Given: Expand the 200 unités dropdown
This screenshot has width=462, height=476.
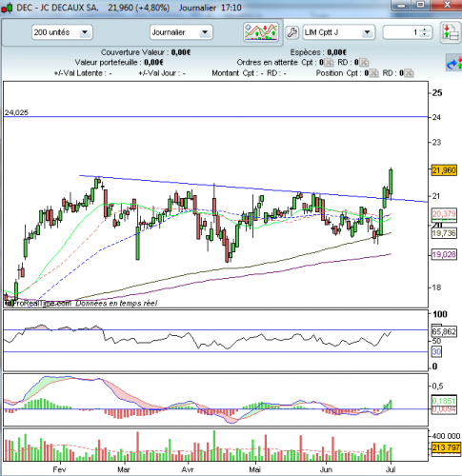Looking at the screenshot, I should (85, 32).
